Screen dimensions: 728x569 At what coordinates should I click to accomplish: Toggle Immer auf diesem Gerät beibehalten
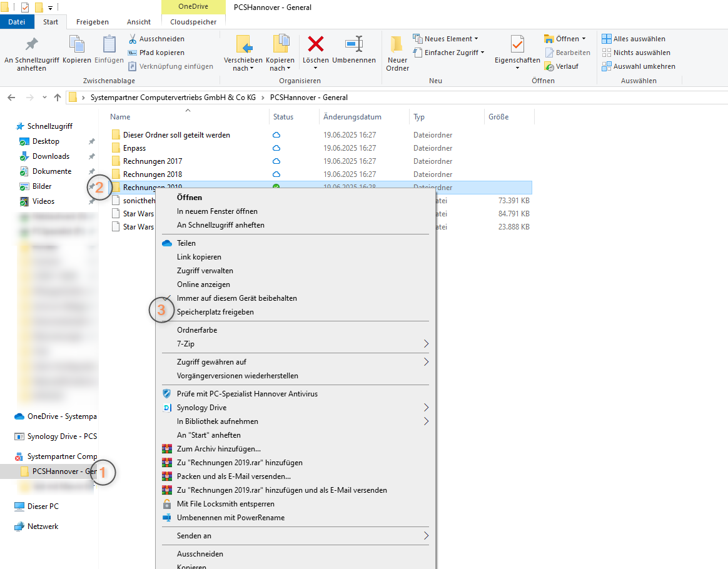[236, 298]
